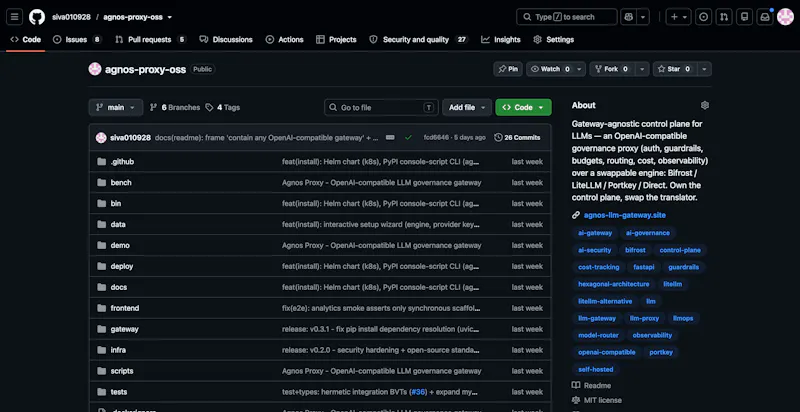Open the .github folder

click(x=122, y=162)
